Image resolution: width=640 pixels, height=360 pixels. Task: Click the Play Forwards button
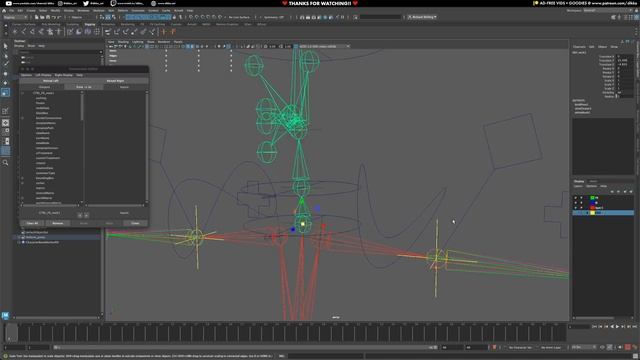(617, 327)
